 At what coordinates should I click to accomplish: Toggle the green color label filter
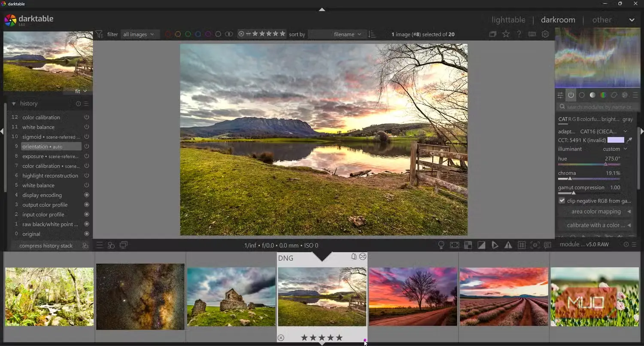click(x=188, y=34)
